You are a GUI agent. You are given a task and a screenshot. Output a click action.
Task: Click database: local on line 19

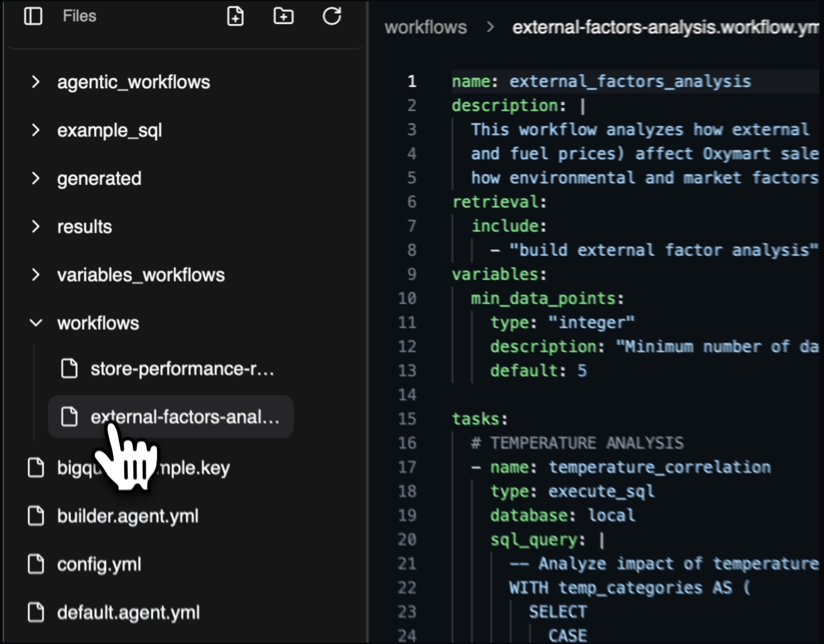coord(563,515)
